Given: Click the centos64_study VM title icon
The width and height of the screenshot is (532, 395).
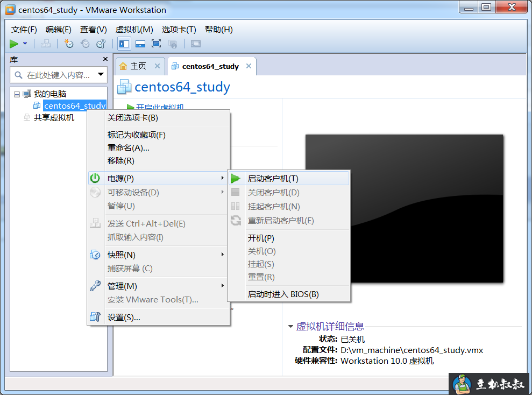Looking at the screenshot, I should pos(124,87).
